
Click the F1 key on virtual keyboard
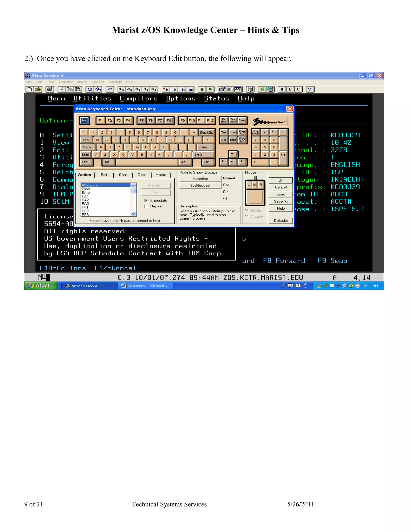(101, 121)
